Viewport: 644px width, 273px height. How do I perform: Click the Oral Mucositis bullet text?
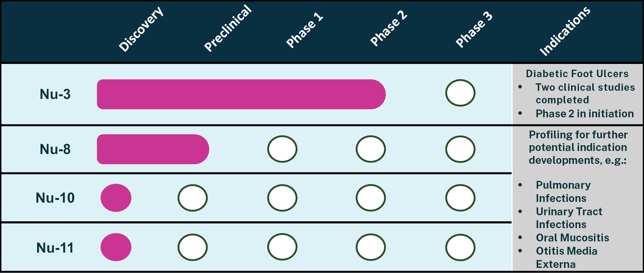click(572, 238)
